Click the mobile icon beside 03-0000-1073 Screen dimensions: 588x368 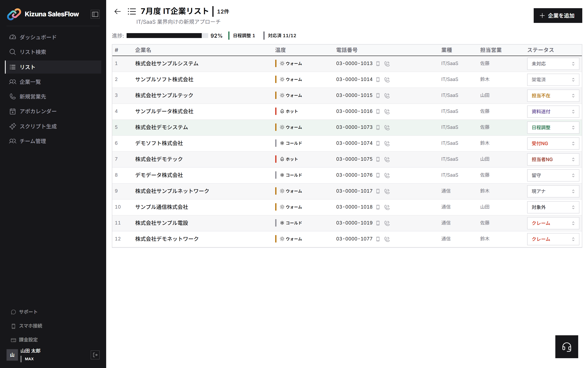pyautogui.click(x=378, y=127)
